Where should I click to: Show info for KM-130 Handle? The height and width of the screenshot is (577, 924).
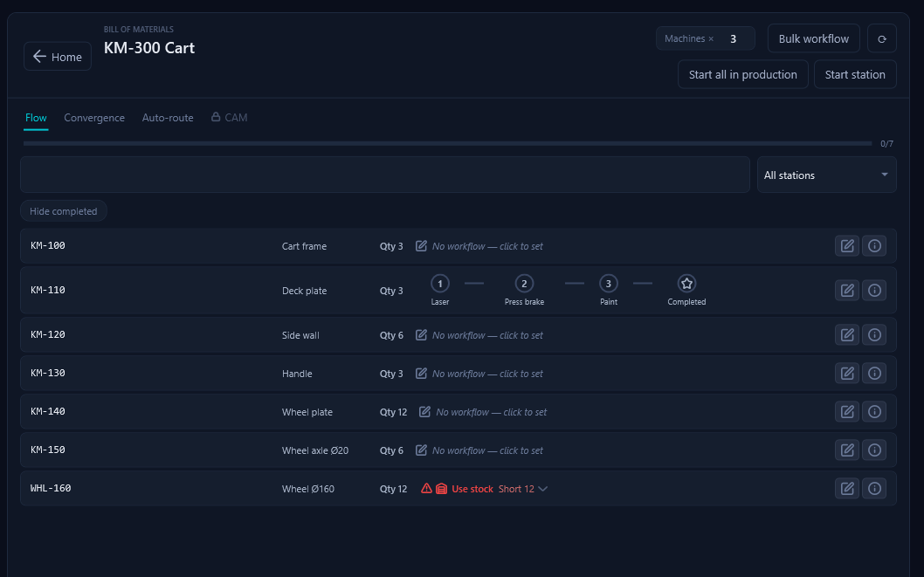(874, 374)
